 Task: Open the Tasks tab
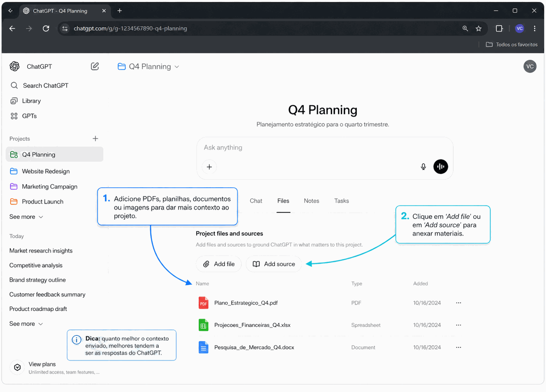pyautogui.click(x=341, y=201)
